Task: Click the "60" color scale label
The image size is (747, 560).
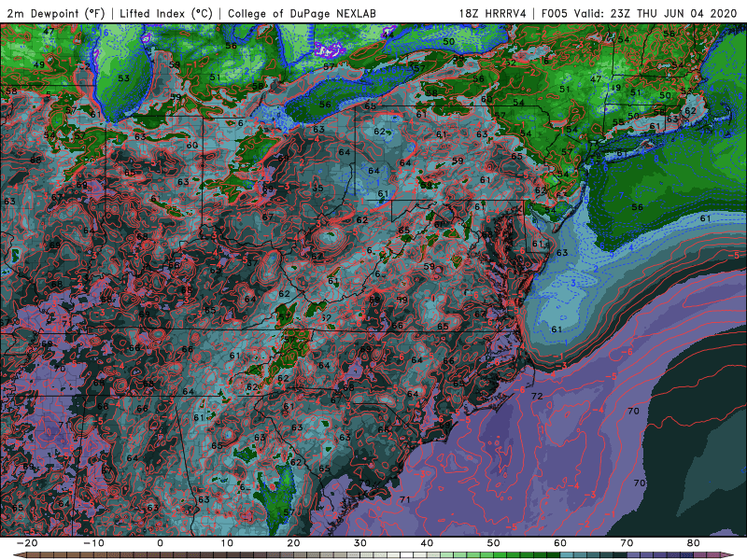Action: [560, 543]
